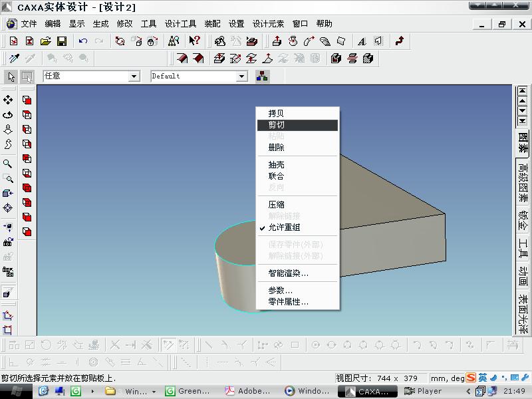The height and width of the screenshot is (399, 532).
Task: Open the 帮助 menu
Action: point(324,24)
